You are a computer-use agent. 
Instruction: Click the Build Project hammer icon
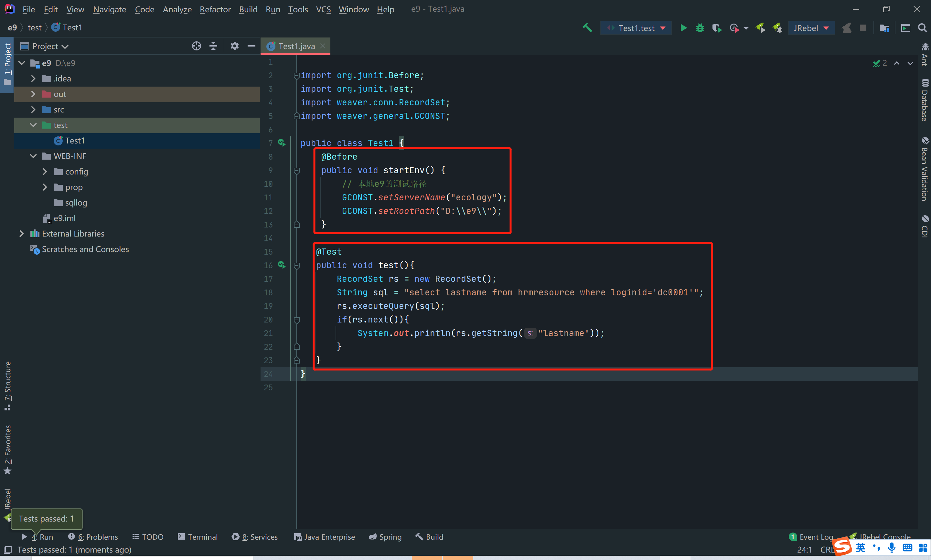point(587,28)
